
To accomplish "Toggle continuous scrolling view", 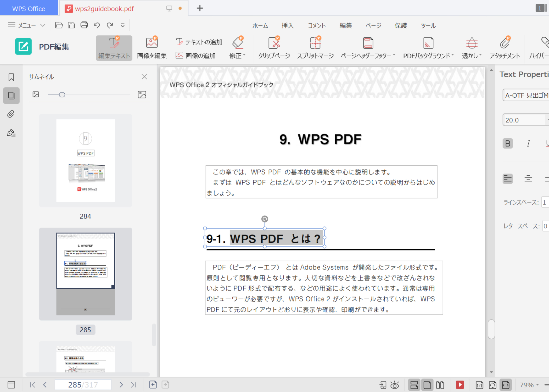I will click(414, 385).
